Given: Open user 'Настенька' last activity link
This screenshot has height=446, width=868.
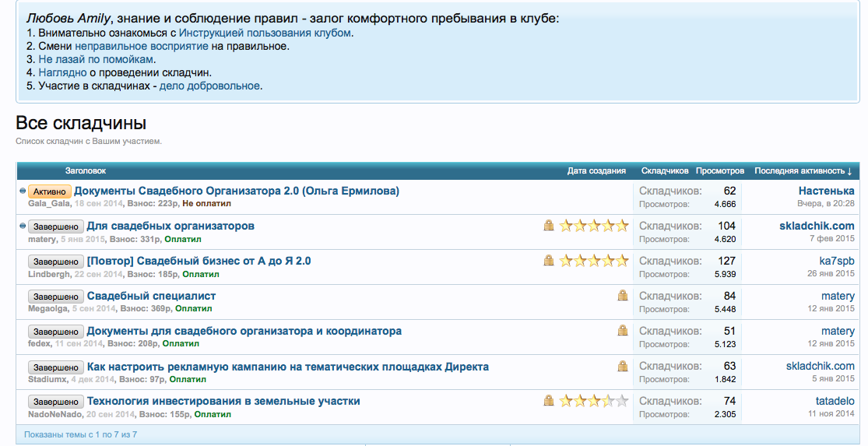Looking at the screenshot, I should (826, 191).
